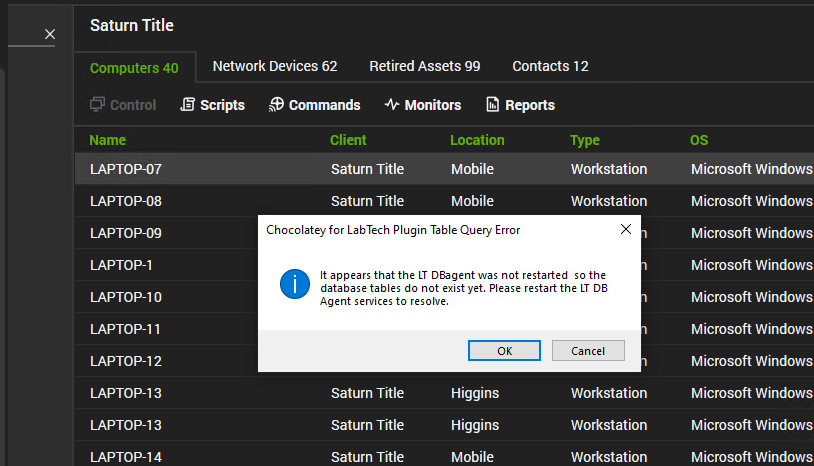Open the Contacts 12 tab
This screenshot has height=466, width=814.
click(x=550, y=66)
